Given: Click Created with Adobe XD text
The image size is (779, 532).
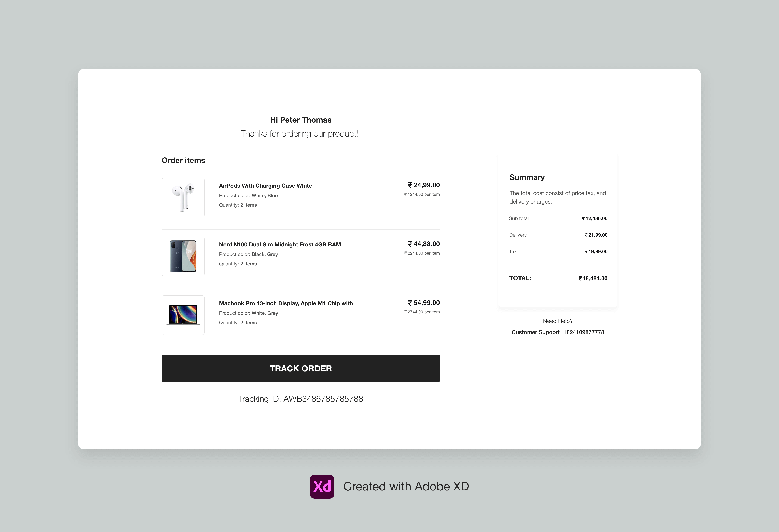Looking at the screenshot, I should click(406, 486).
